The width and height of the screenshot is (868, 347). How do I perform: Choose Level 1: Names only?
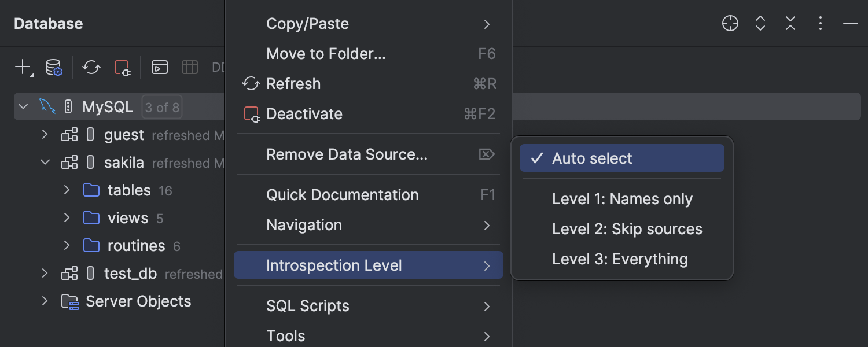point(621,199)
